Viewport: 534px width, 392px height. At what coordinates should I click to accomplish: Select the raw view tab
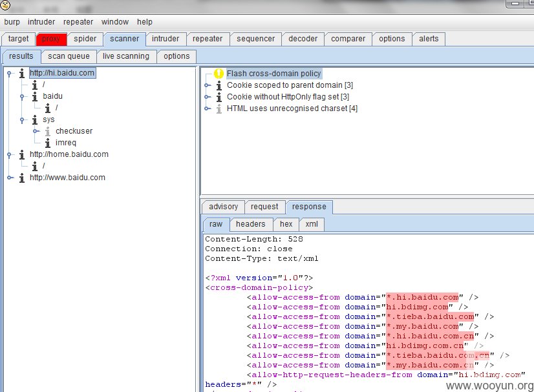point(216,224)
